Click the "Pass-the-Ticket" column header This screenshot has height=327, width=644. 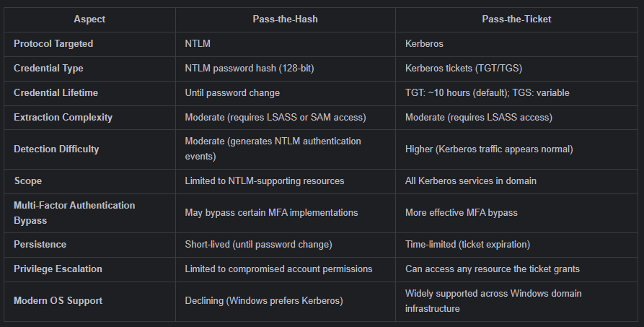point(516,19)
